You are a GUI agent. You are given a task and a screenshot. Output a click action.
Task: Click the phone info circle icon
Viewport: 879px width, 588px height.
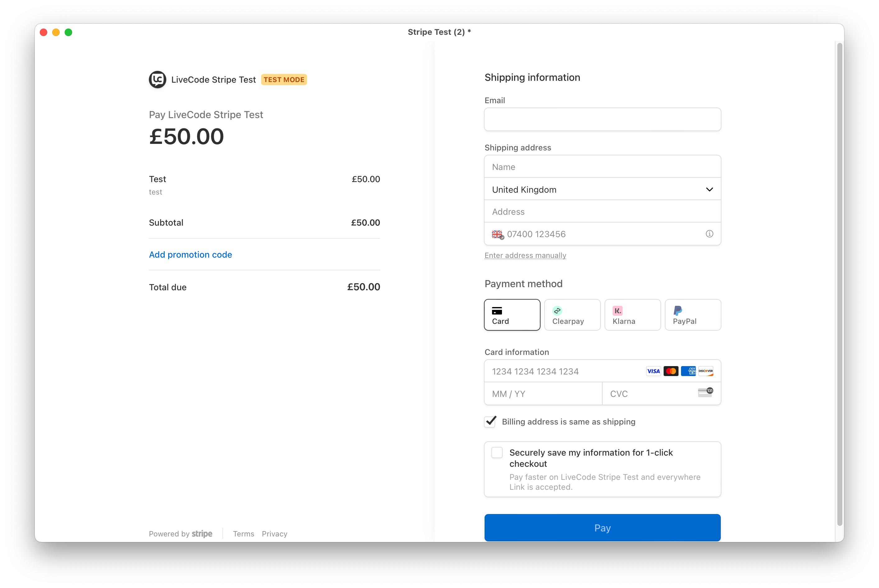(x=709, y=234)
